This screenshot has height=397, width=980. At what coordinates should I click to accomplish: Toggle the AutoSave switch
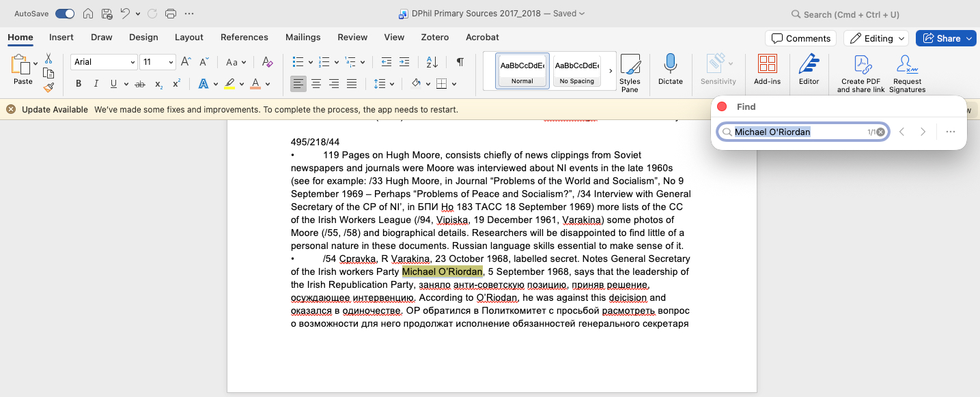click(65, 14)
